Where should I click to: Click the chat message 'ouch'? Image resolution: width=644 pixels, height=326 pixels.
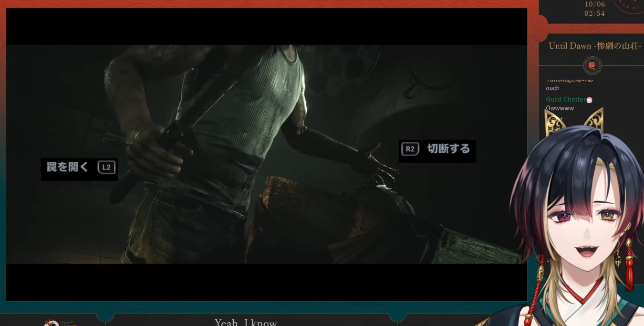tap(552, 88)
